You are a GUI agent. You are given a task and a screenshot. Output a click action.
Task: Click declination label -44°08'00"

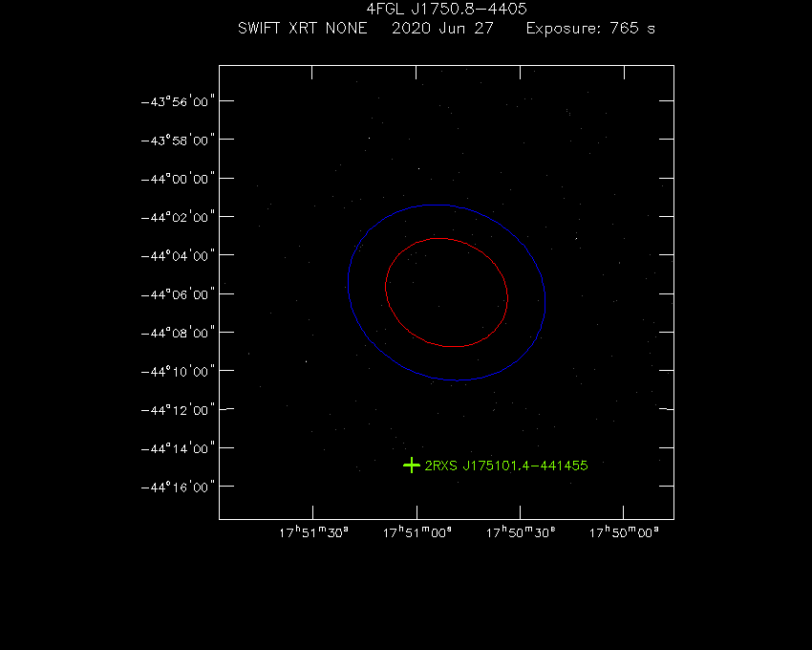coord(178,333)
